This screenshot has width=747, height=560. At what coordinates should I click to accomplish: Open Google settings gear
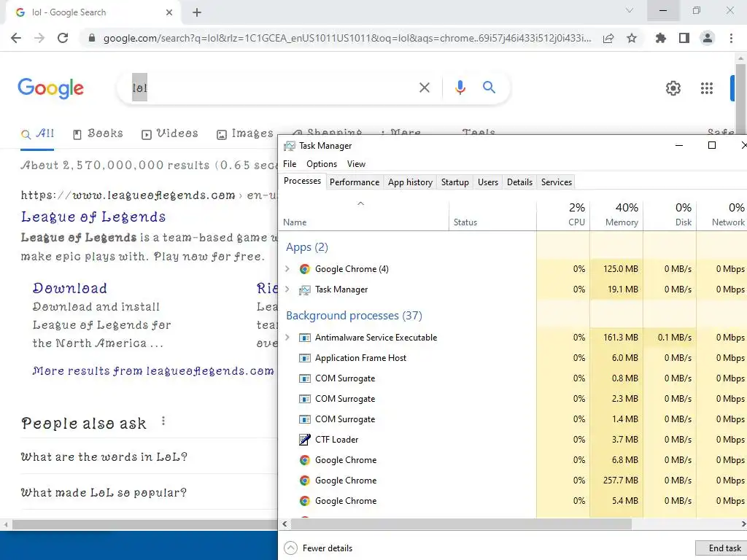pos(673,88)
